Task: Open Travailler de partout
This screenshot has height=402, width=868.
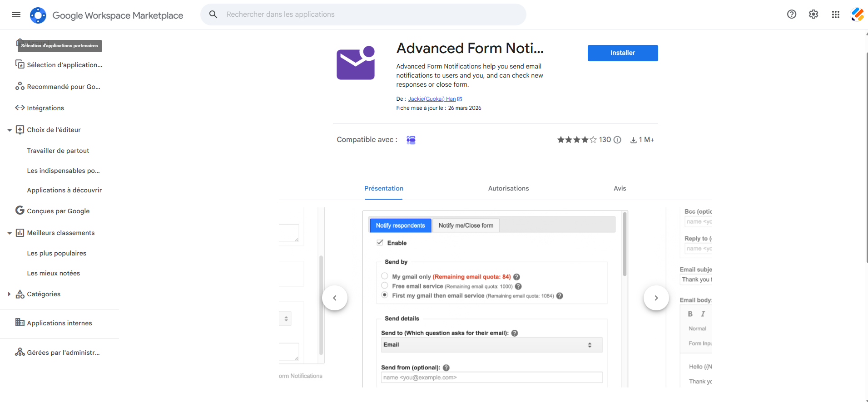Action: 58,151
